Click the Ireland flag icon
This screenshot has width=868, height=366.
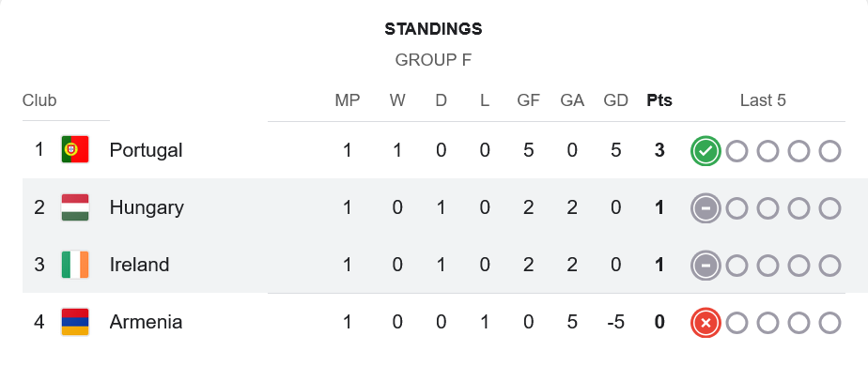[x=75, y=265]
